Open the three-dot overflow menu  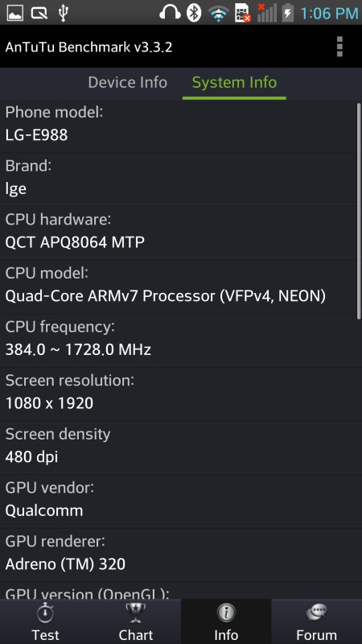(x=339, y=47)
